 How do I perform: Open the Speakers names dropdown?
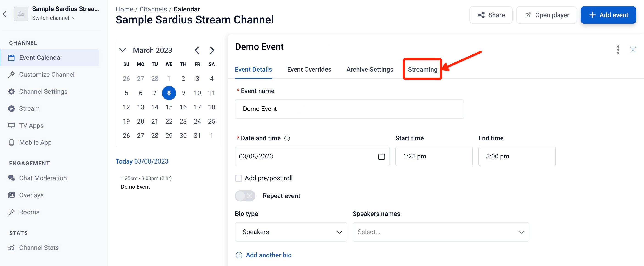tap(441, 232)
